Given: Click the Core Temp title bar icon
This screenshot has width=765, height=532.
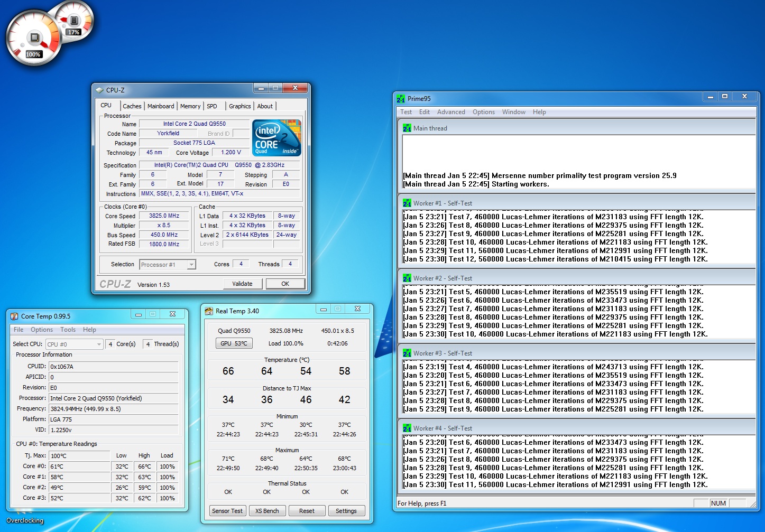Looking at the screenshot, I should tap(14, 316).
